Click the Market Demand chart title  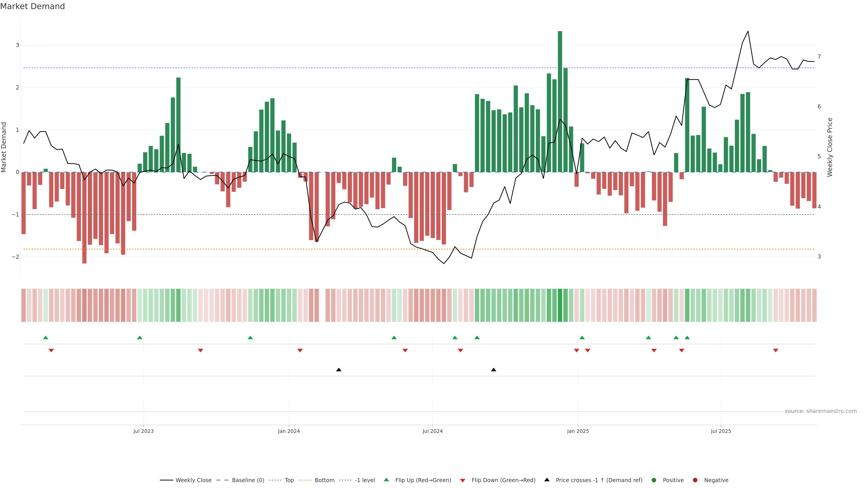tap(32, 6)
